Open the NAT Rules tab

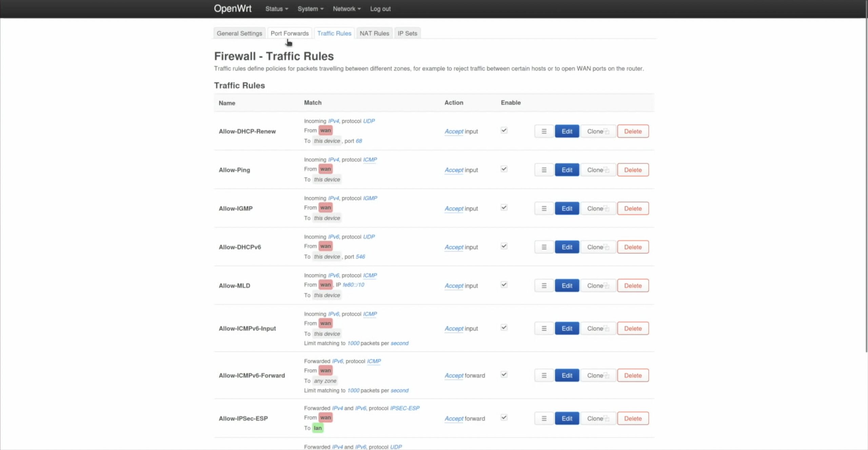pyautogui.click(x=374, y=33)
